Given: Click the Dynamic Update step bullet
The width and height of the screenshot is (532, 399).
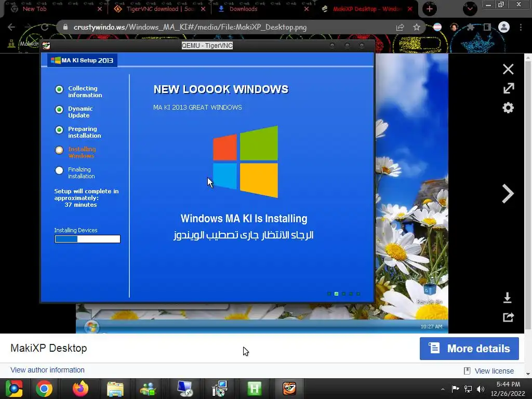Looking at the screenshot, I should tap(59, 110).
